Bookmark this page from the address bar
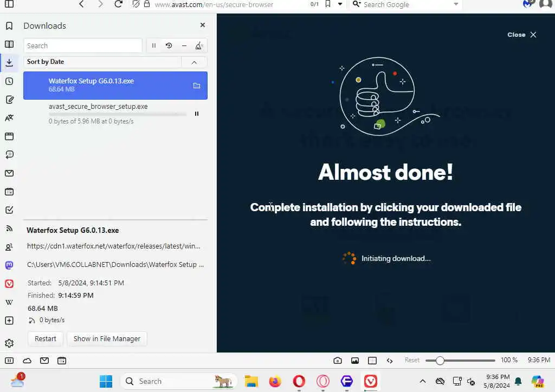The width and height of the screenshot is (555, 392). coord(328,4)
